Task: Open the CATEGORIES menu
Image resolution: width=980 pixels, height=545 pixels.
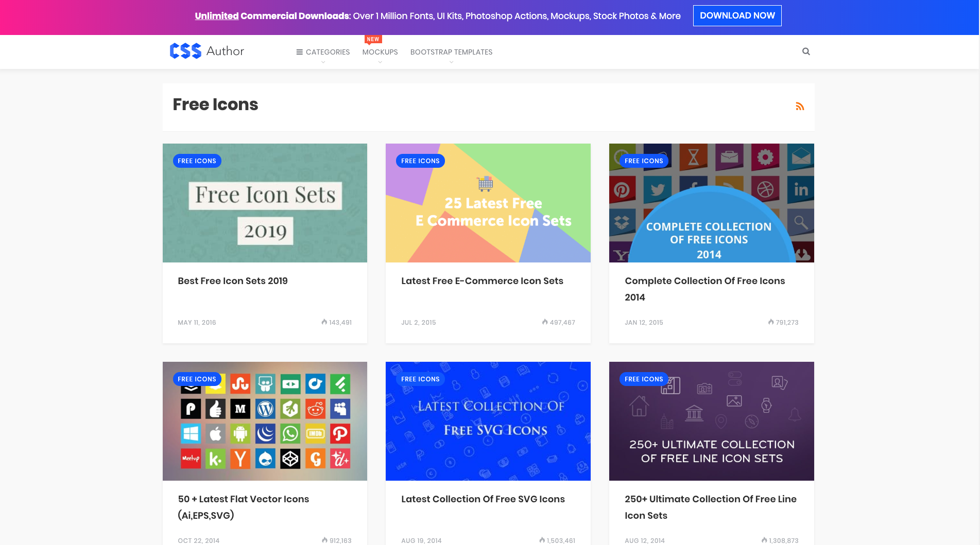Action: pos(328,51)
